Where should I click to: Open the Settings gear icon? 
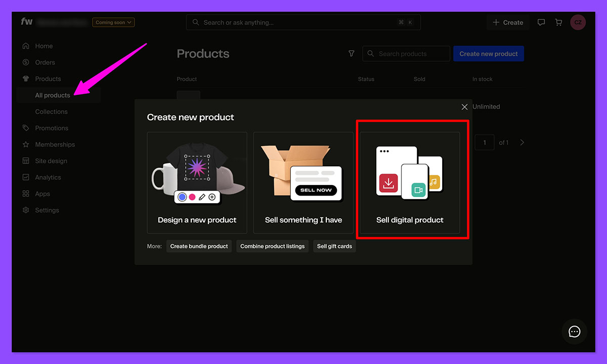pos(25,210)
